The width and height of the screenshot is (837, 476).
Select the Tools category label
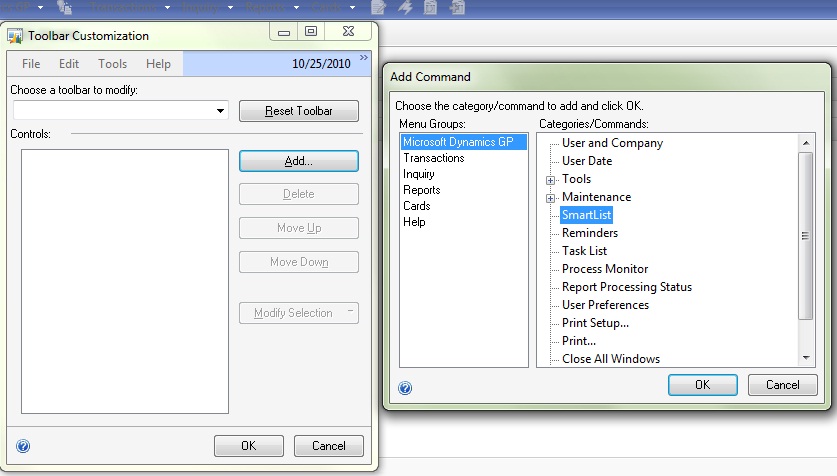(x=577, y=179)
